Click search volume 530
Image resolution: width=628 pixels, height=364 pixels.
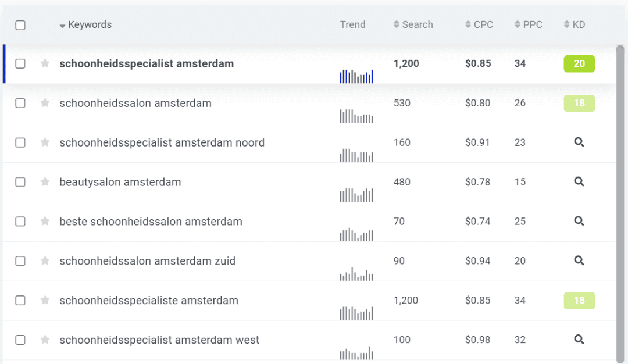402,103
